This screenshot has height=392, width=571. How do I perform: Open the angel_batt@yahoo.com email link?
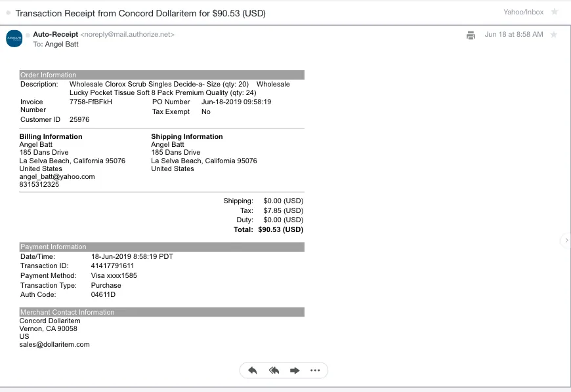pyautogui.click(x=57, y=177)
